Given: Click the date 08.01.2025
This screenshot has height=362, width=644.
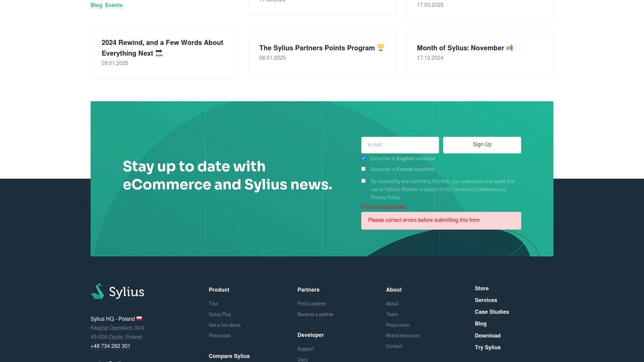Looking at the screenshot, I should 273,58.
